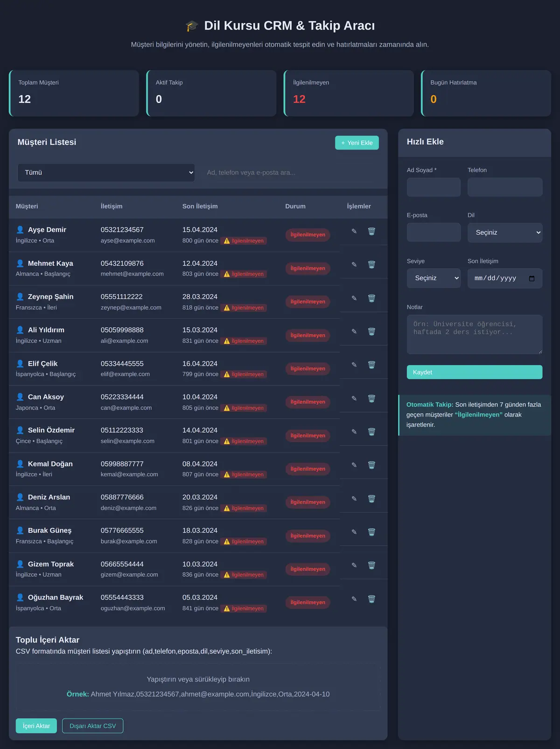Focus the customer search box

[289, 172]
